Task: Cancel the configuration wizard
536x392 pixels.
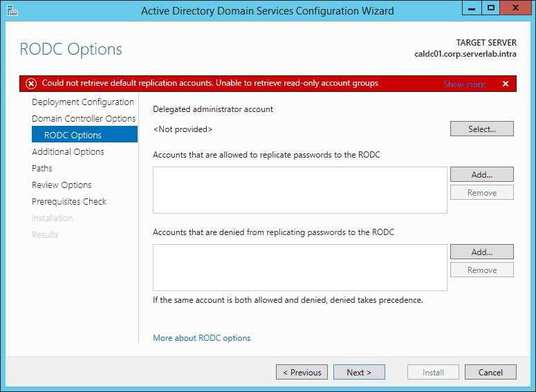Action: (x=490, y=372)
